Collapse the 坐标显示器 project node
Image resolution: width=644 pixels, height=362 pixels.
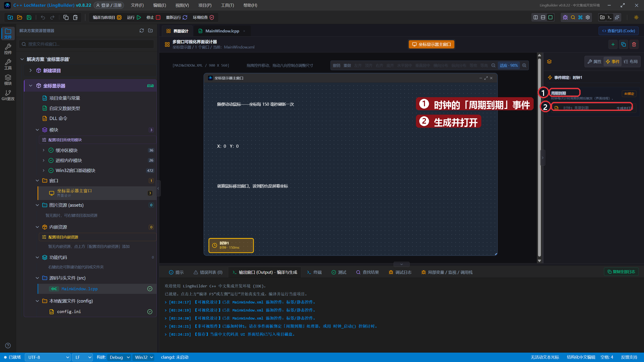pos(31,86)
